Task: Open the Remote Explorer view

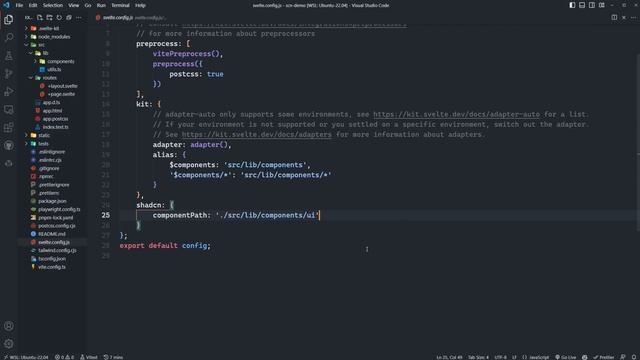Action: 9,109
